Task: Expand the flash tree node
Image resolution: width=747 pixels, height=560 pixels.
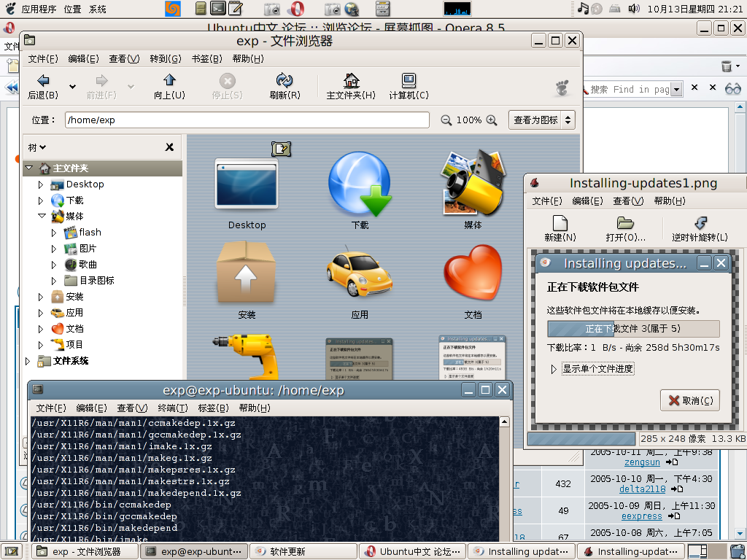Action: 54,233
